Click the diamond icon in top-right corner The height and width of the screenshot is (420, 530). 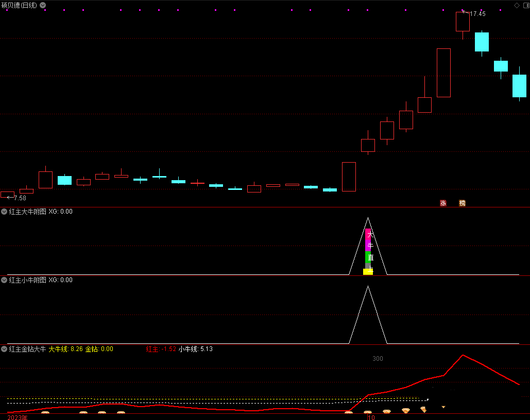517,5
